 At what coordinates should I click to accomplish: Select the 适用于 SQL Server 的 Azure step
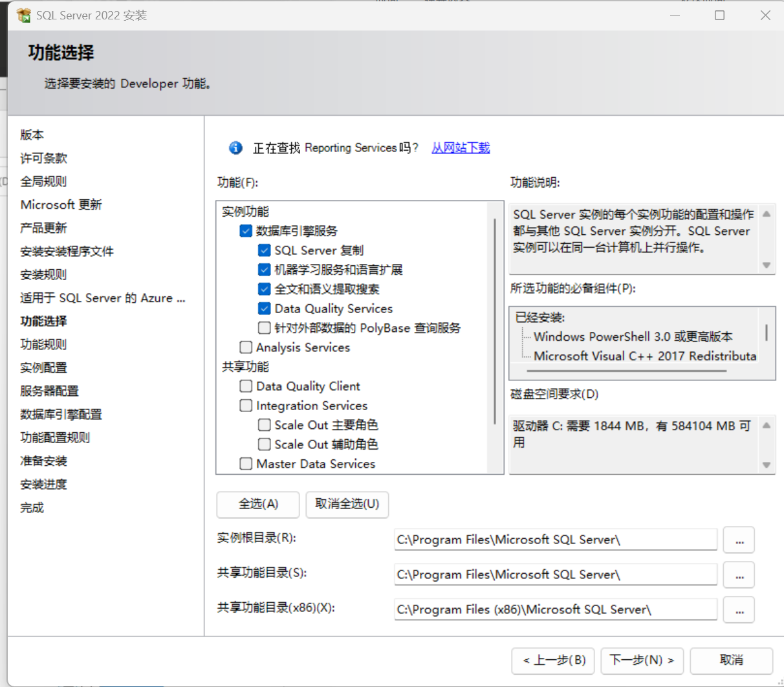[103, 298]
